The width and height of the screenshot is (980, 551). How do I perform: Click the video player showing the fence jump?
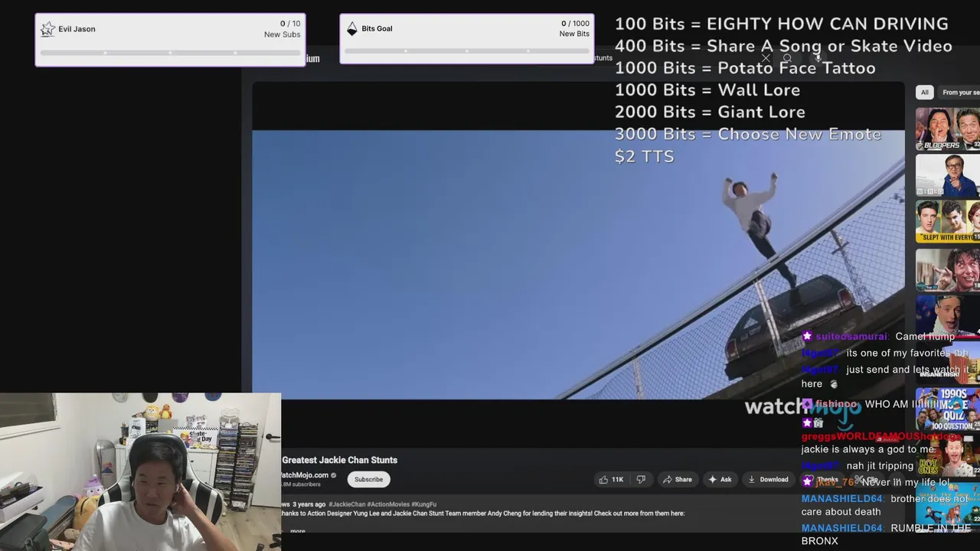click(578, 264)
